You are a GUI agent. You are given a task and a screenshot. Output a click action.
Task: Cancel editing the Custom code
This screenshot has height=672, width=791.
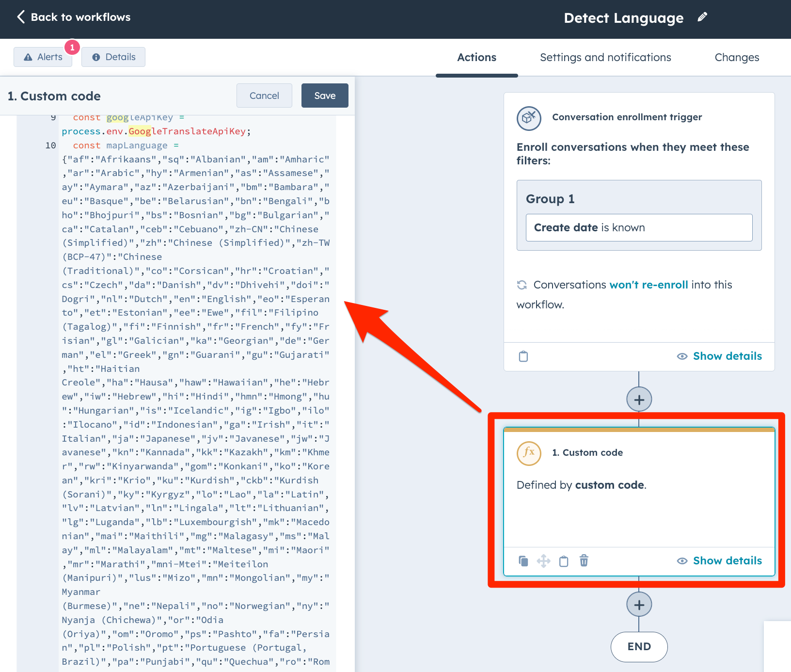(264, 96)
